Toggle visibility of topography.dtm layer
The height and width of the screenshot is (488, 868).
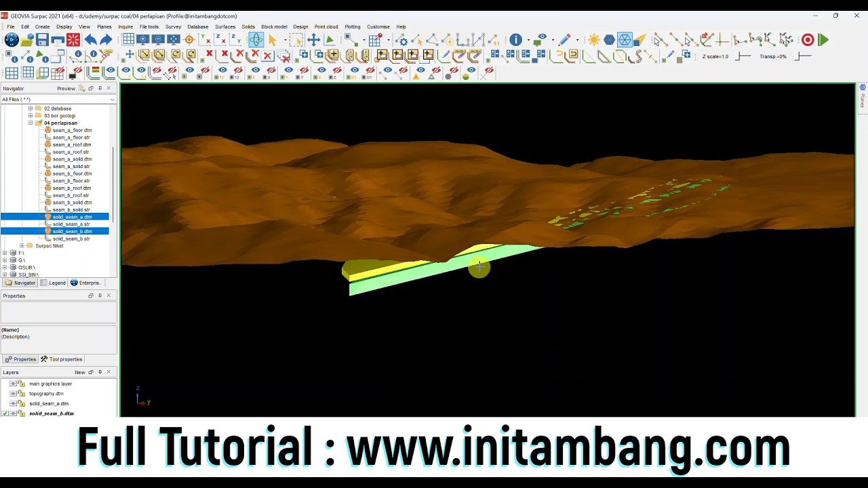13,394
